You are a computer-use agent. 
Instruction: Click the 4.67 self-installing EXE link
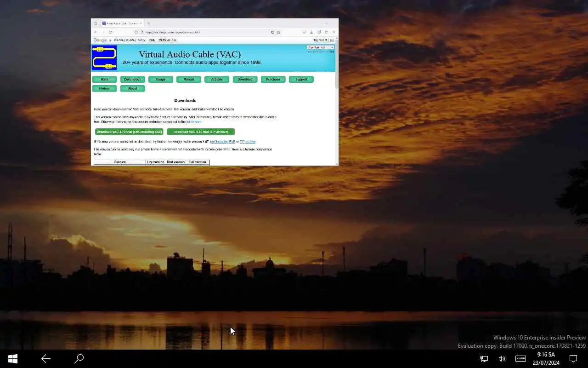222,142
